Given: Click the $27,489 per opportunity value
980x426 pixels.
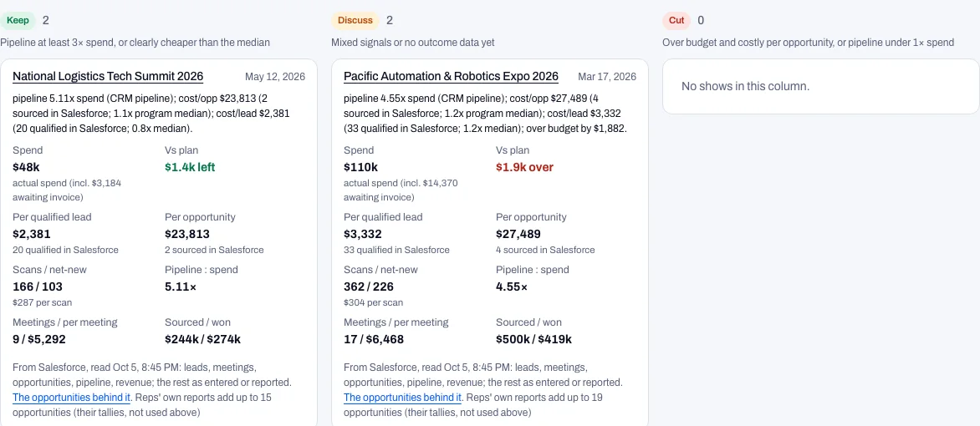Looking at the screenshot, I should [x=518, y=234].
